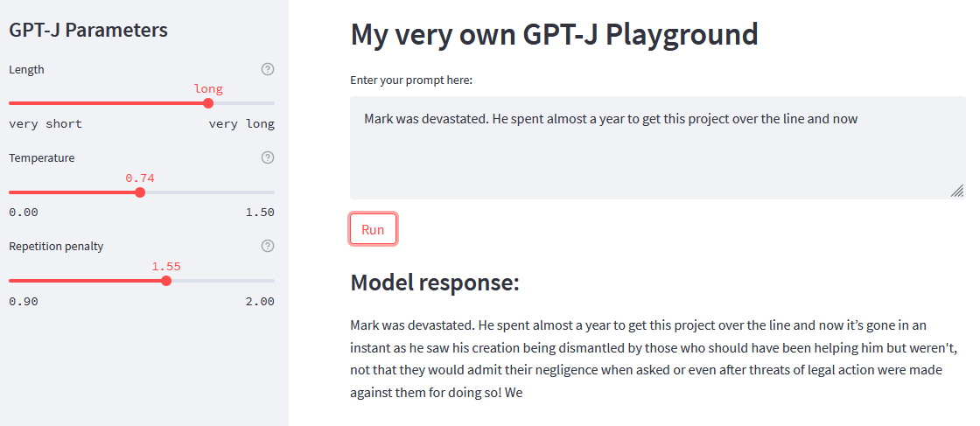This screenshot has height=426, width=980.
Task: Click the "Model response:" heading
Action: pos(435,283)
